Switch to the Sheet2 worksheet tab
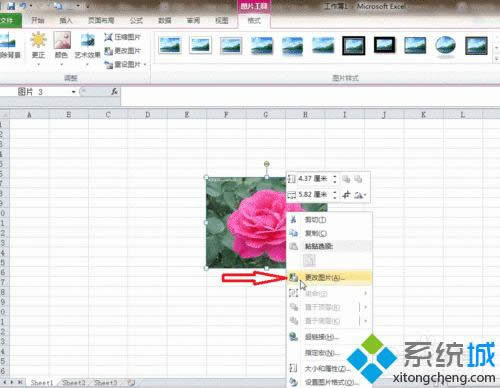Viewport: 500px width, 388px height. point(74,382)
